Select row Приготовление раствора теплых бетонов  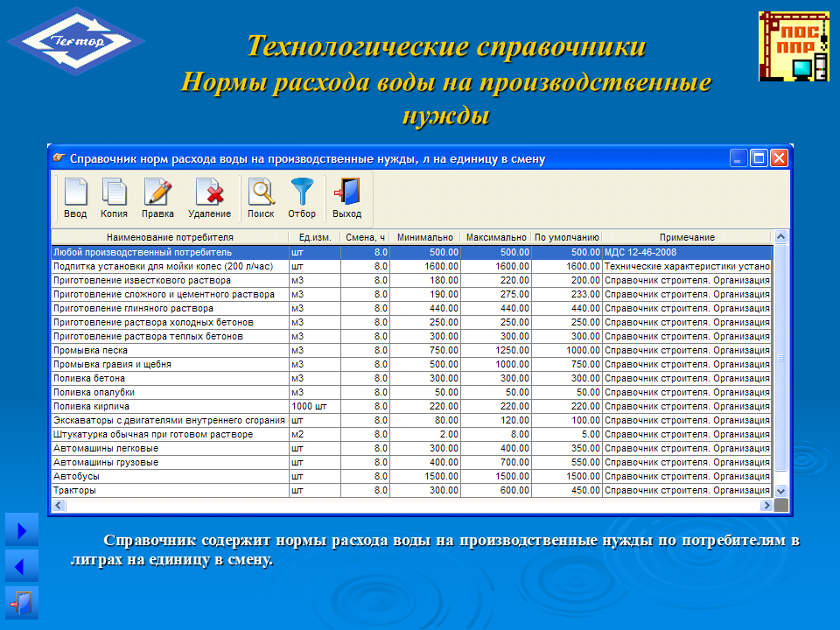(x=411, y=336)
